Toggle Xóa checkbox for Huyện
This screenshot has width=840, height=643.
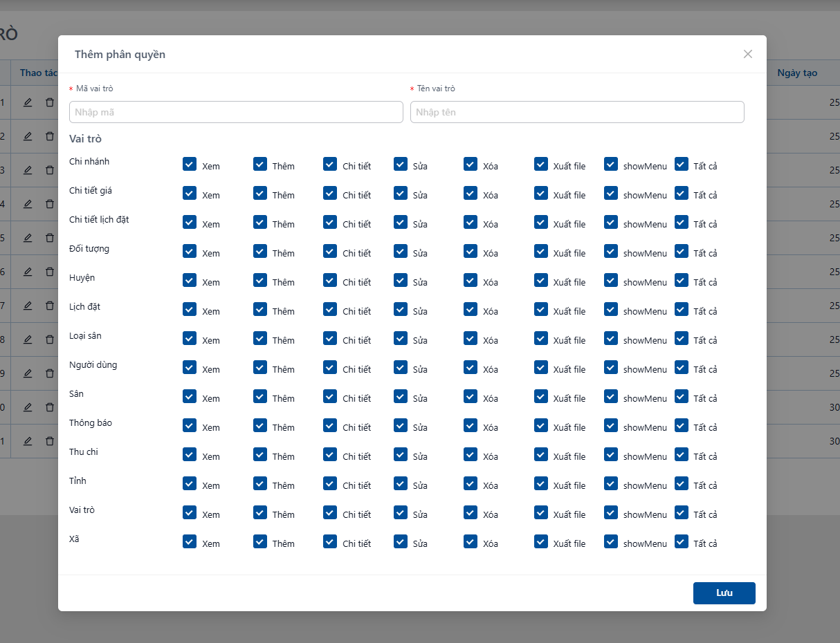471,280
